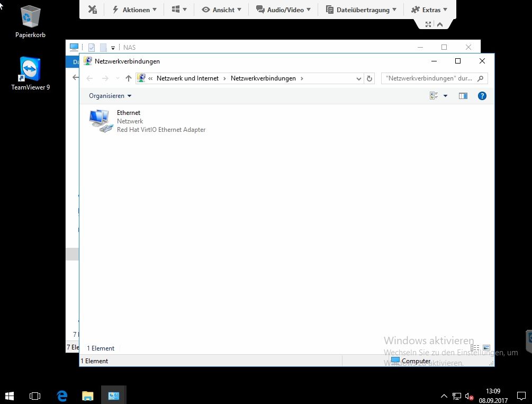
Task: Click the back arrow in Netzwerkverbindungen
Action: coord(89,78)
